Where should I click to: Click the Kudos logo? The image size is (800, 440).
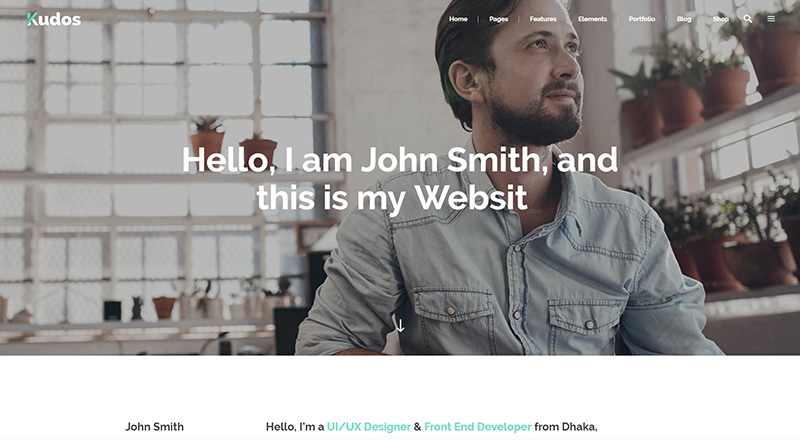pyautogui.click(x=54, y=19)
